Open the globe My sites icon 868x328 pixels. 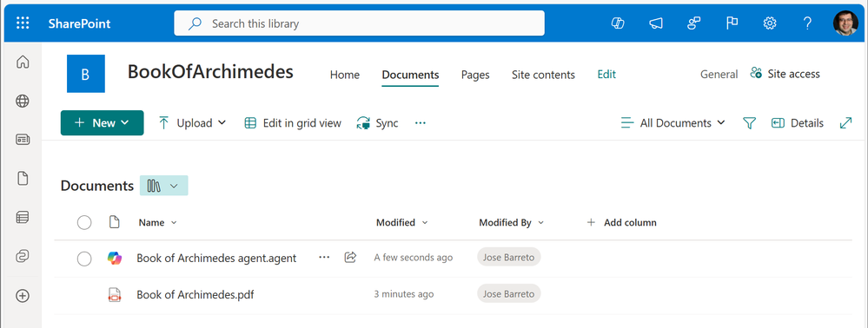click(x=23, y=101)
